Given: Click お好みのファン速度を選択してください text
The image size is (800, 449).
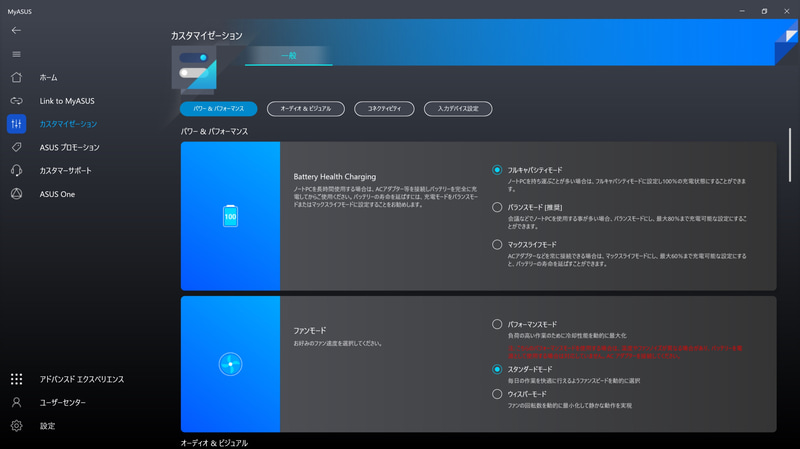Looking at the screenshot, I should (338, 343).
